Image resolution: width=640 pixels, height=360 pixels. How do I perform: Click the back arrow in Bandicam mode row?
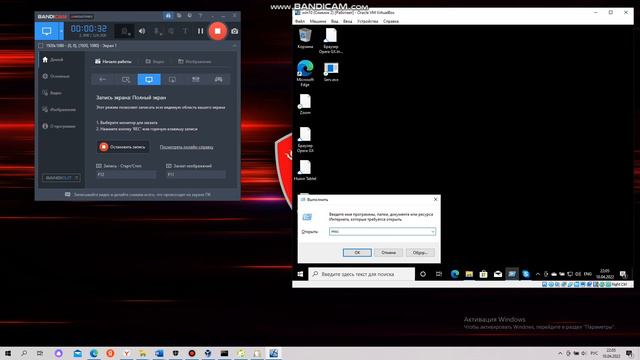tap(102, 79)
